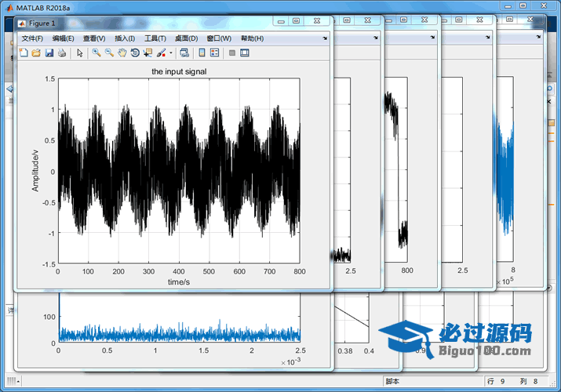The width and height of the screenshot is (561, 392).
Task: Maximize the main MATLAB window
Action: (x=523, y=5)
